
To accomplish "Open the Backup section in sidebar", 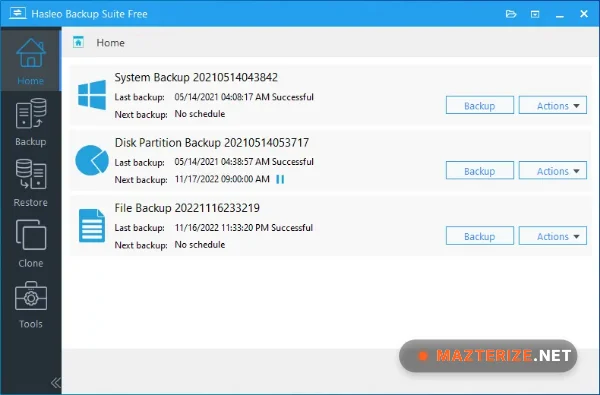I will click(x=31, y=122).
